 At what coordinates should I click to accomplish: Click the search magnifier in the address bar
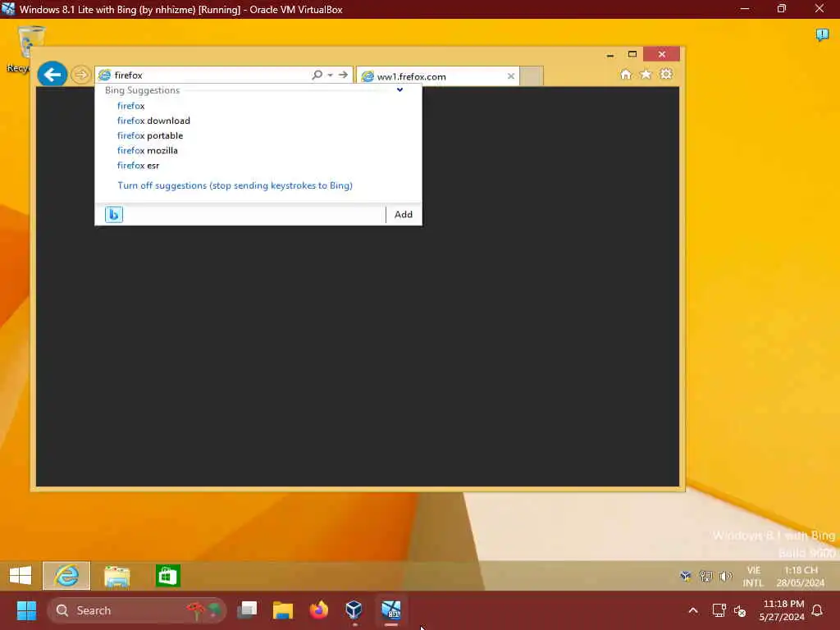(317, 75)
